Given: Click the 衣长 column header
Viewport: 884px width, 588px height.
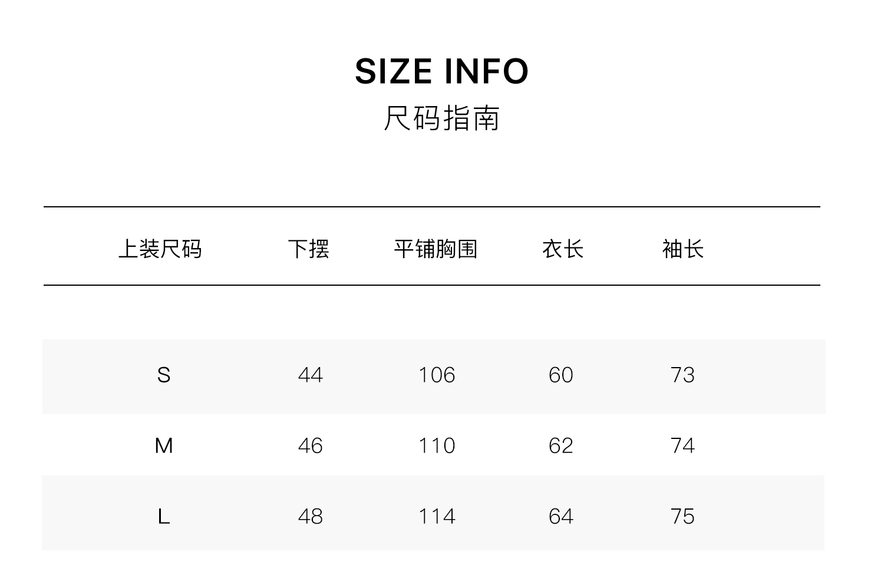Looking at the screenshot, I should tap(562, 249).
